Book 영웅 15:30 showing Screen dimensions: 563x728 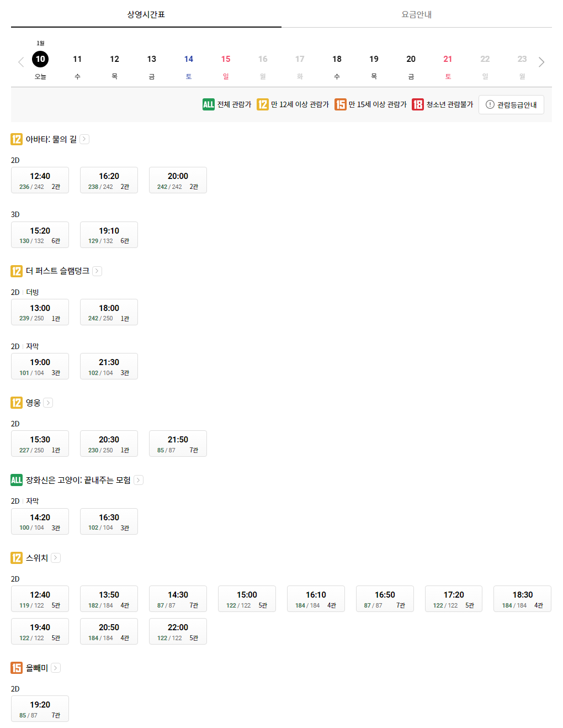[40, 444]
